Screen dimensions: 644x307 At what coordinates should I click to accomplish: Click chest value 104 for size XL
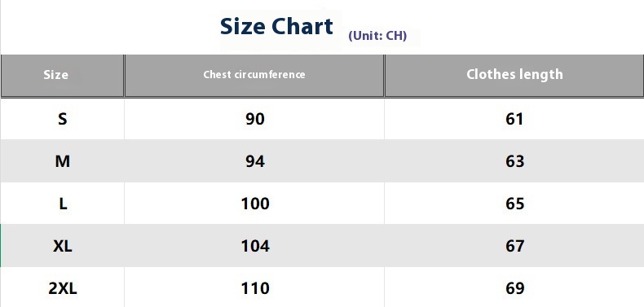pos(255,246)
